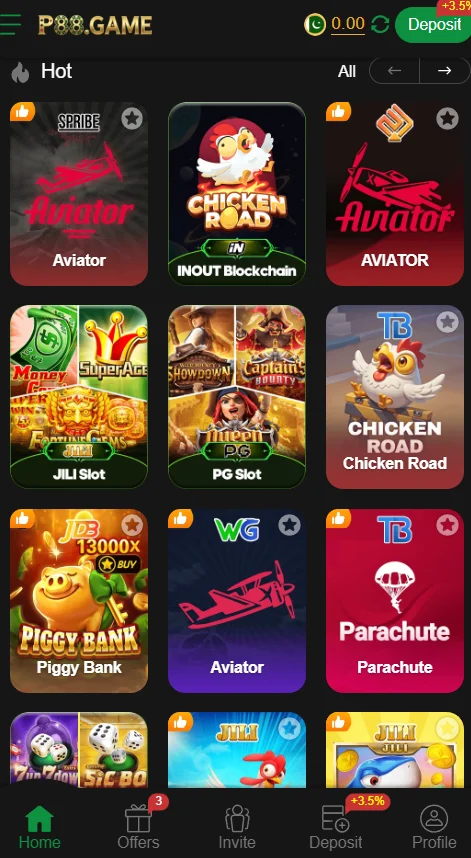Go to Home in bottom bar
Screen dimensions: 471x858
(x=39, y=825)
